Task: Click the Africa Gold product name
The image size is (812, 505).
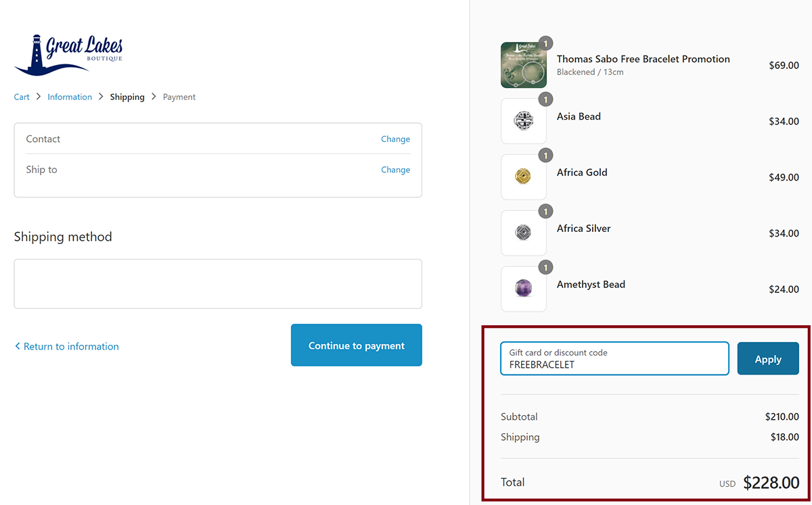Action: point(582,172)
